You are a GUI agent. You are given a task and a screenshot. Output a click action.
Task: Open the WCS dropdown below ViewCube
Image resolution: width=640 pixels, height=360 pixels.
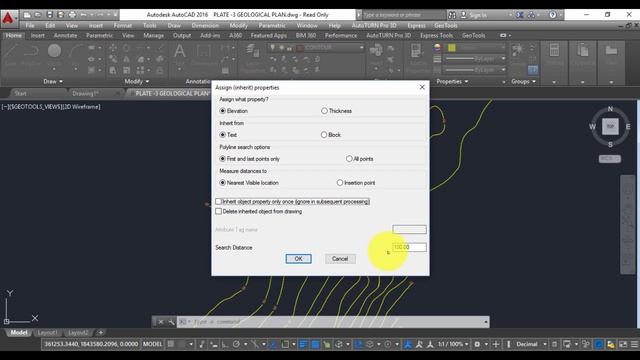(x=610, y=159)
